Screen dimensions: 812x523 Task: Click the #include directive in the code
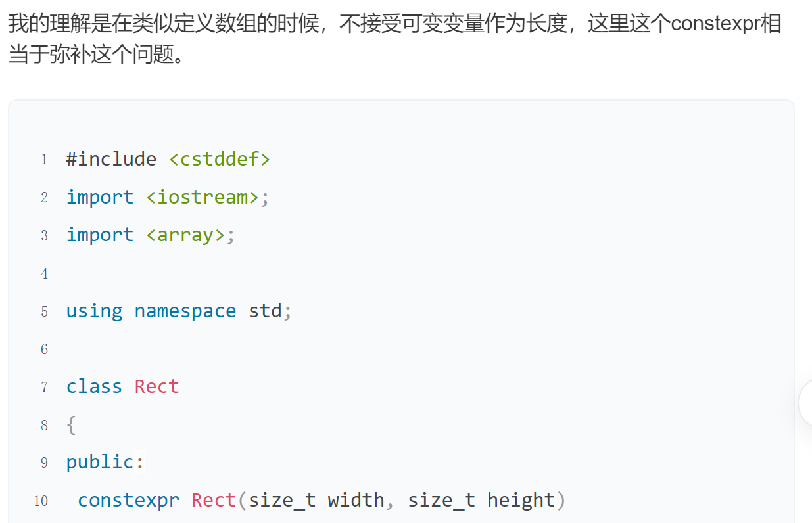coord(111,159)
